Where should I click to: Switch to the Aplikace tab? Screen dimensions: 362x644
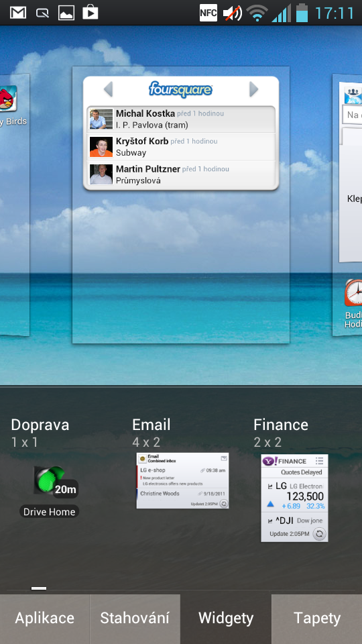coord(44,619)
